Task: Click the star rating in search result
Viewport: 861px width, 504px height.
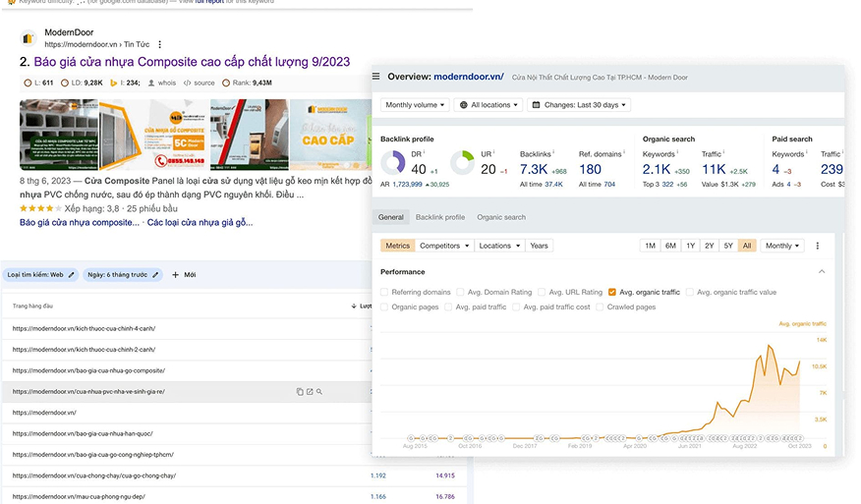Action: click(40, 208)
